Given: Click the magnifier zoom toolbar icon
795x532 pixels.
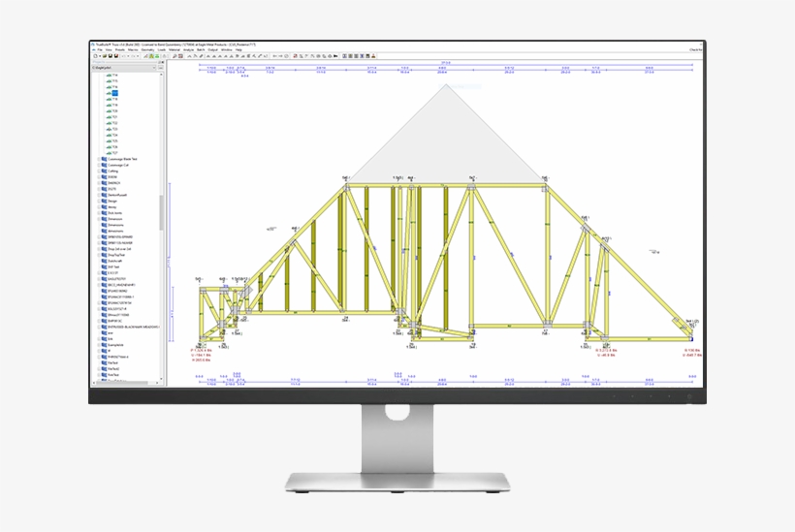Looking at the screenshot, I should pyautogui.click(x=175, y=56).
